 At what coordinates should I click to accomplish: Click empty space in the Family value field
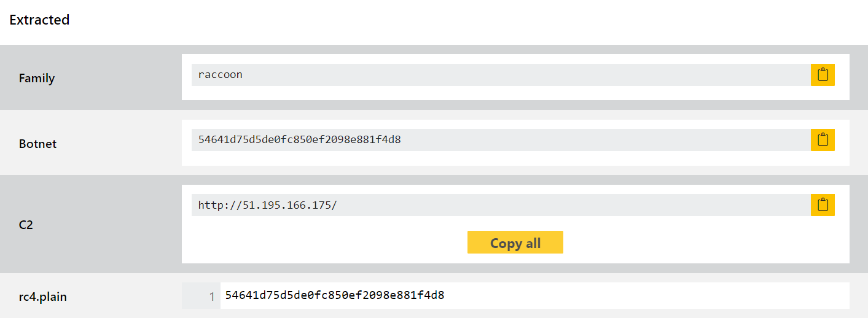tap(522, 75)
